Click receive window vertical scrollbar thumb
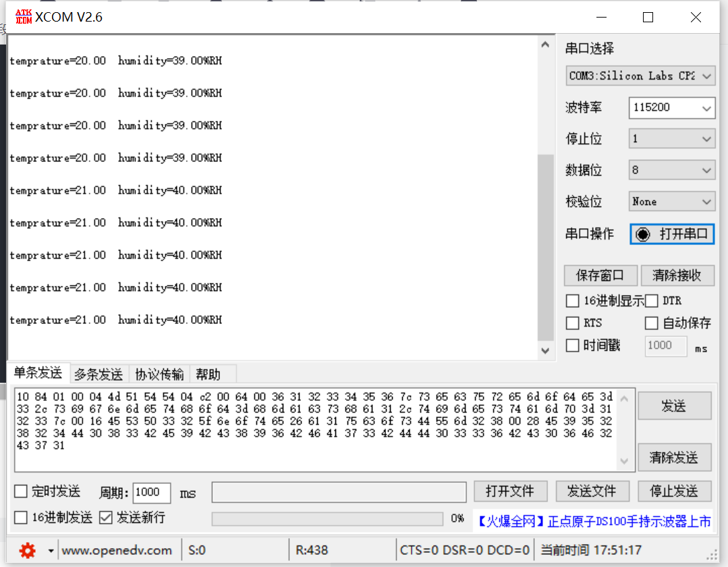 coord(546,247)
